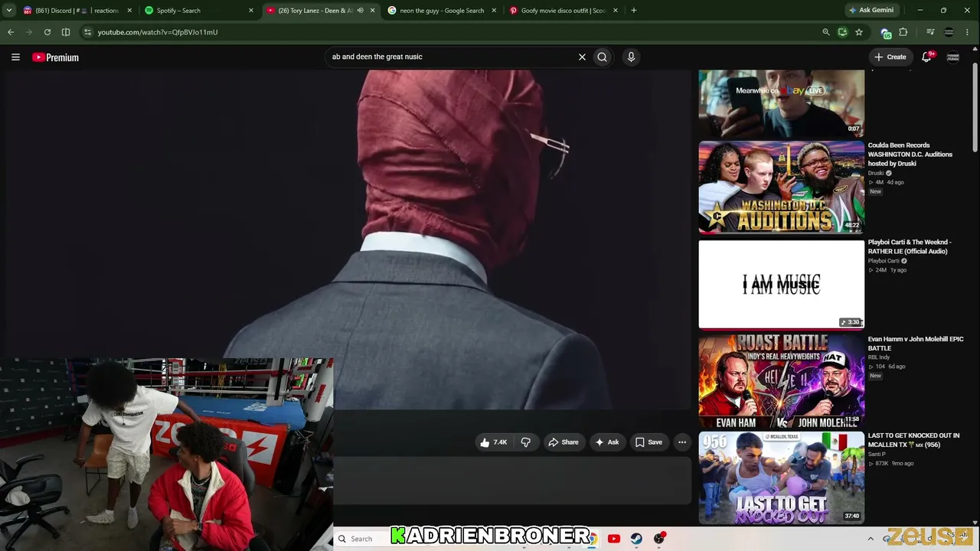Like the video with 7.4K likes
This screenshot has height=551, width=980.
point(493,442)
